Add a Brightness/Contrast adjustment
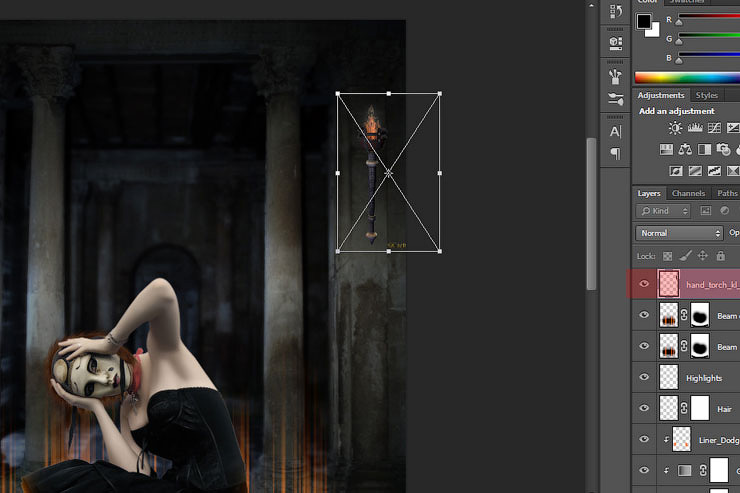This screenshot has height=493, width=740. (x=676, y=128)
